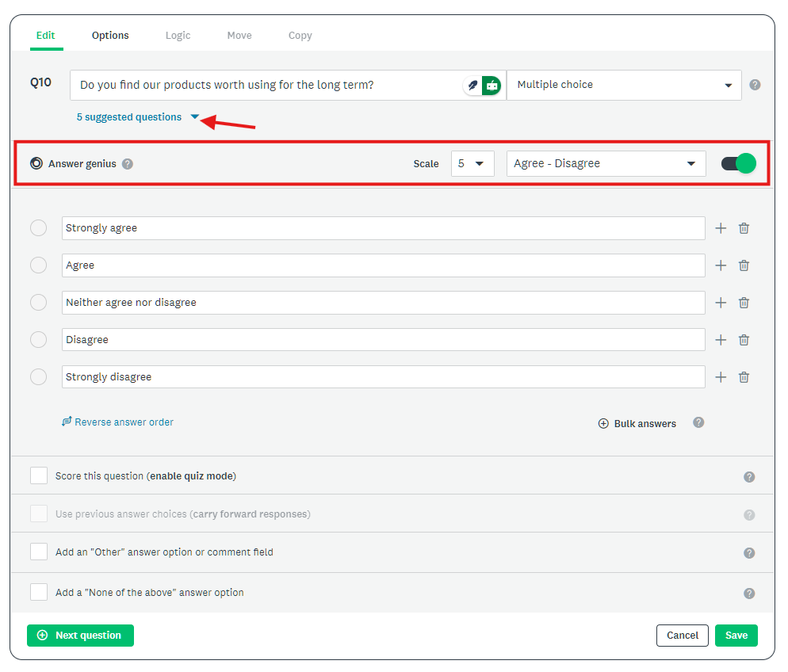Screen dimensions: 788x672
Task: Click the help icon next to Bulk answers
Action: pos(698,422)
